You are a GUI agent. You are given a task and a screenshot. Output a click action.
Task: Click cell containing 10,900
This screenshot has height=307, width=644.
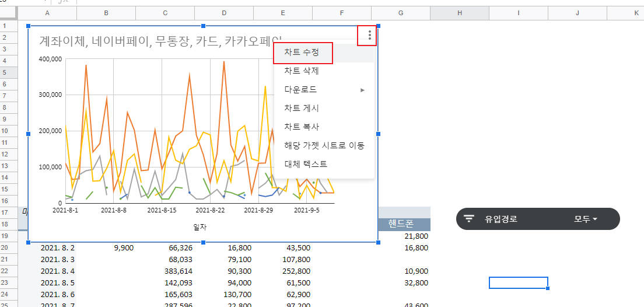point(401,271)
